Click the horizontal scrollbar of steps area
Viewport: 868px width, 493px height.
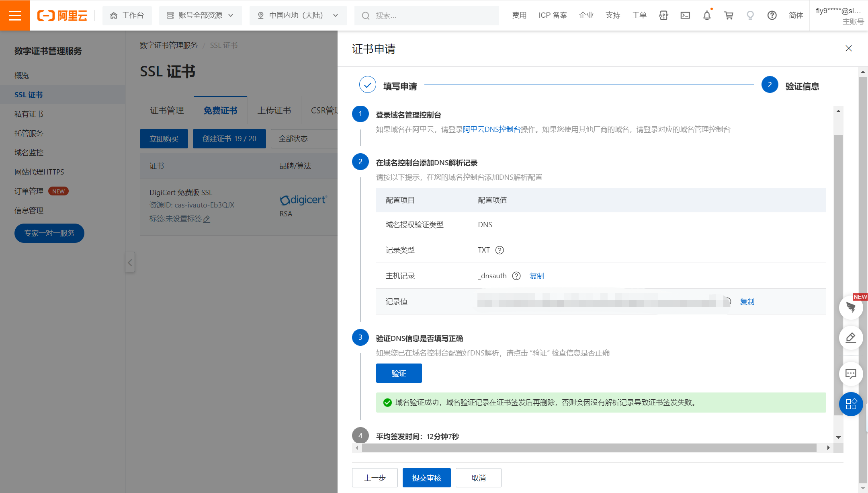pyautogui.click(x=589, y=448)
